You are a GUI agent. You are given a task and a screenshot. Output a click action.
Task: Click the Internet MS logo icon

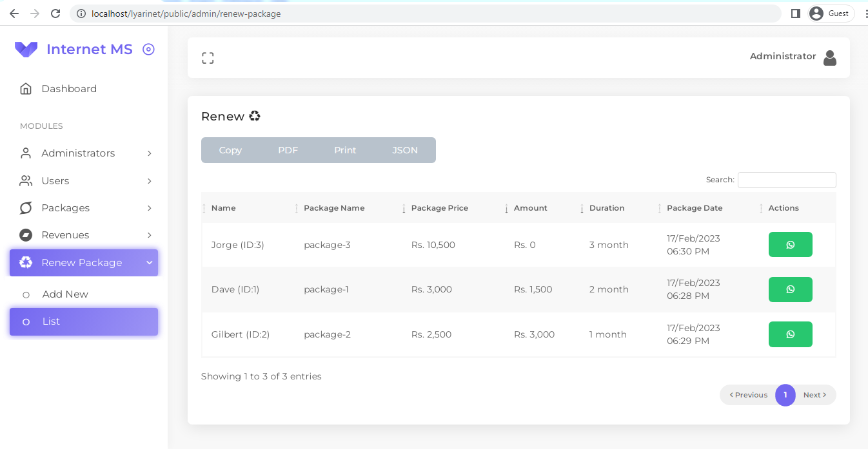coord(26,49)
